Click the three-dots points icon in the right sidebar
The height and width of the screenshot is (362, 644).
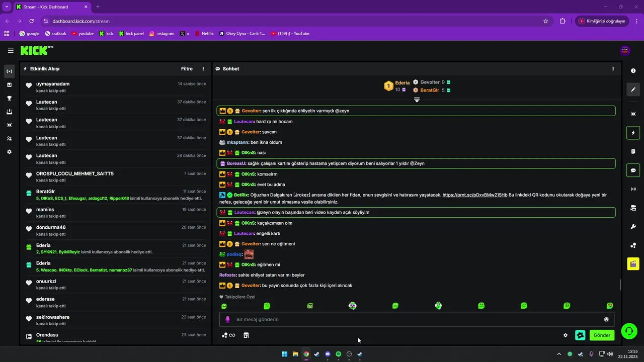pyautogui.click(x=633, y=245)
